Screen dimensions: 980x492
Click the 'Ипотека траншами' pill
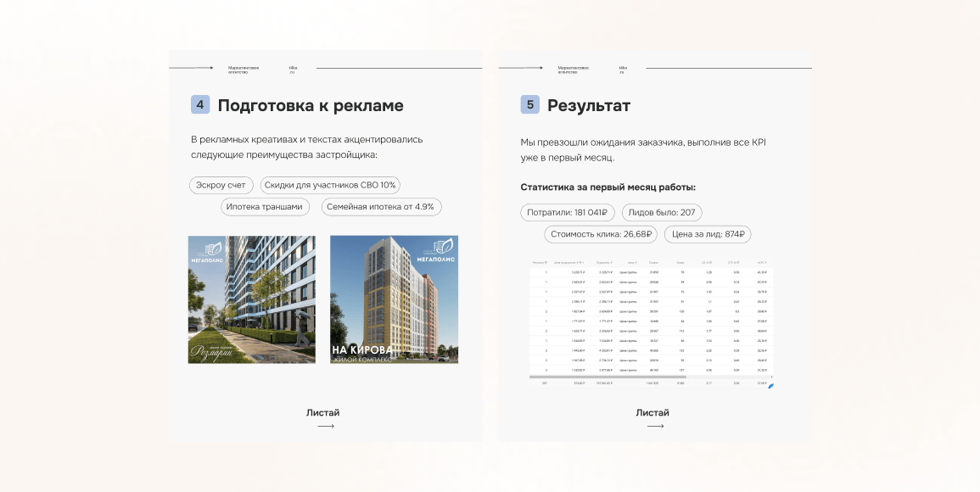tap(265, 207)
